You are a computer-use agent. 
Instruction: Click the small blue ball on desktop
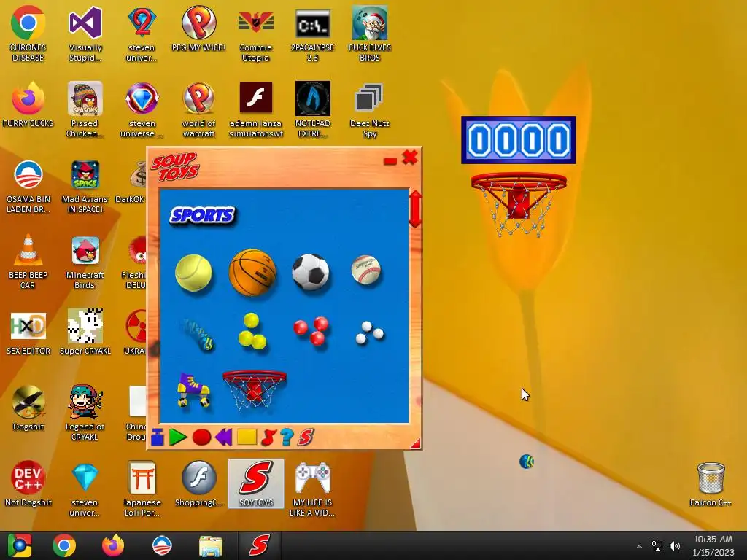click(x=527, y=462)
